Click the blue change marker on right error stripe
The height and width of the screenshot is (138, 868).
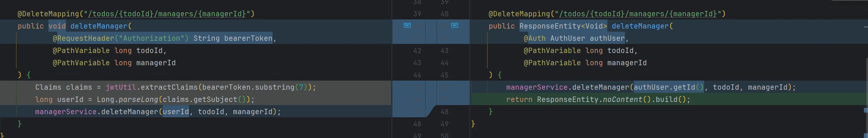pyautogui.click(x=865, y=110)
